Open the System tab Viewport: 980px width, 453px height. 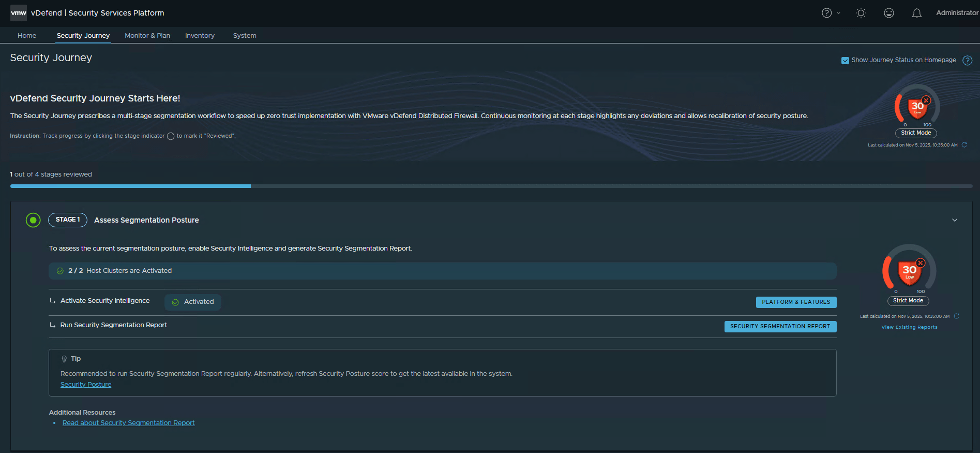tap(245, 35)
